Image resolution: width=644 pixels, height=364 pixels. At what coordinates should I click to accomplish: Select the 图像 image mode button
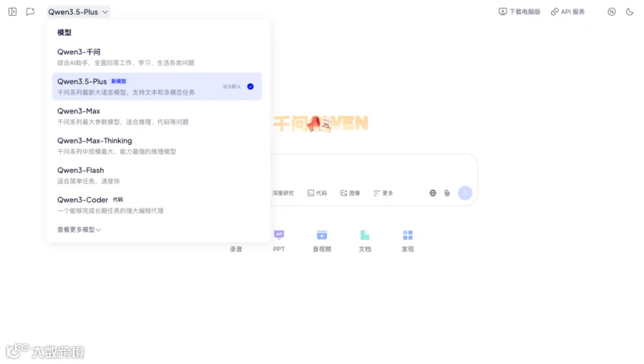(x=351, y=193)
